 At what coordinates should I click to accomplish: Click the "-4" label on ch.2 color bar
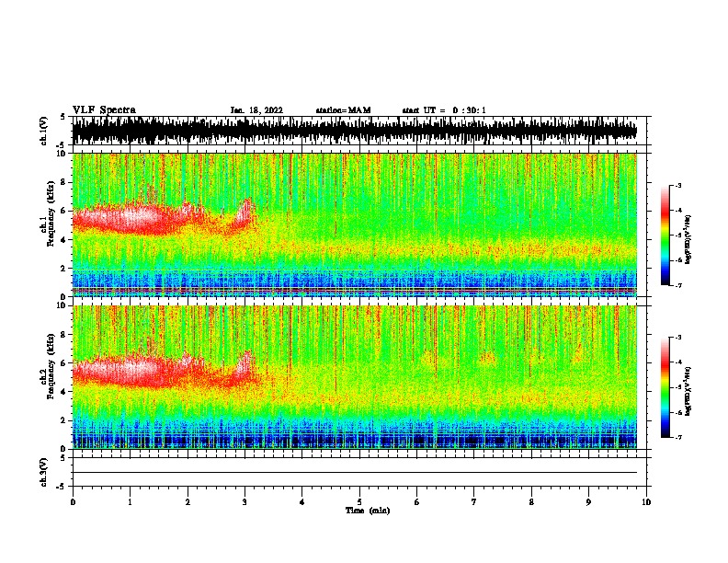677,362
